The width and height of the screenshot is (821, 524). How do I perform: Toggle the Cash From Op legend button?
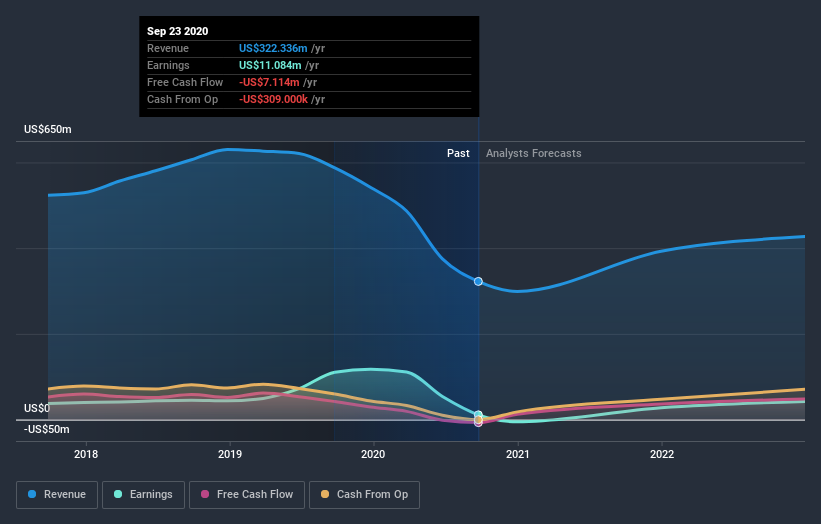(x=364, y=495)
